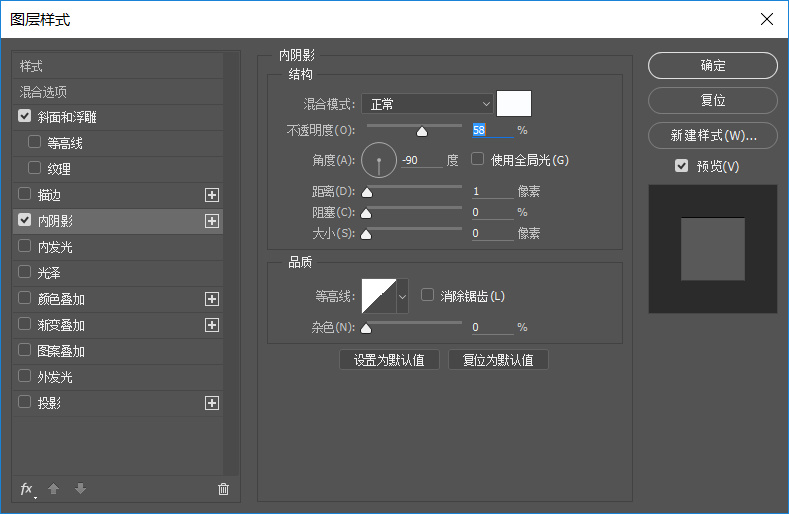Select 外发光 in the effects list
789x514 pixels.
pos(55,377)
